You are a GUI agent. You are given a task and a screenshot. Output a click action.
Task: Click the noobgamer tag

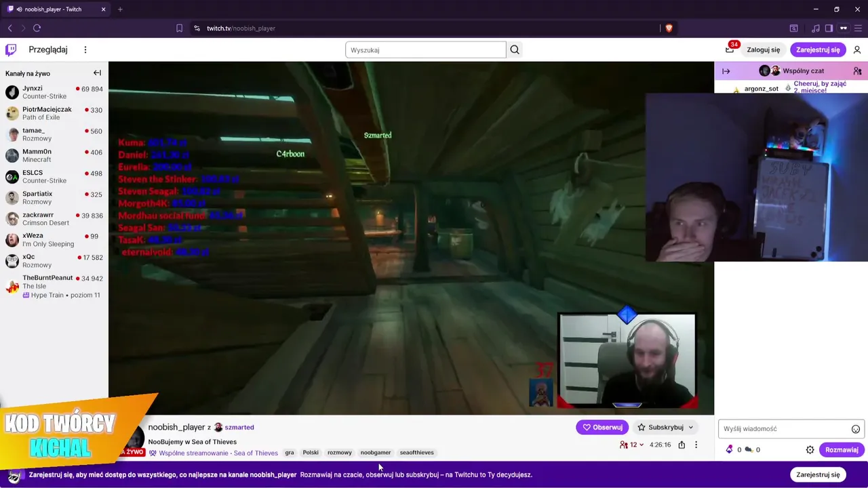pos(375,453)
